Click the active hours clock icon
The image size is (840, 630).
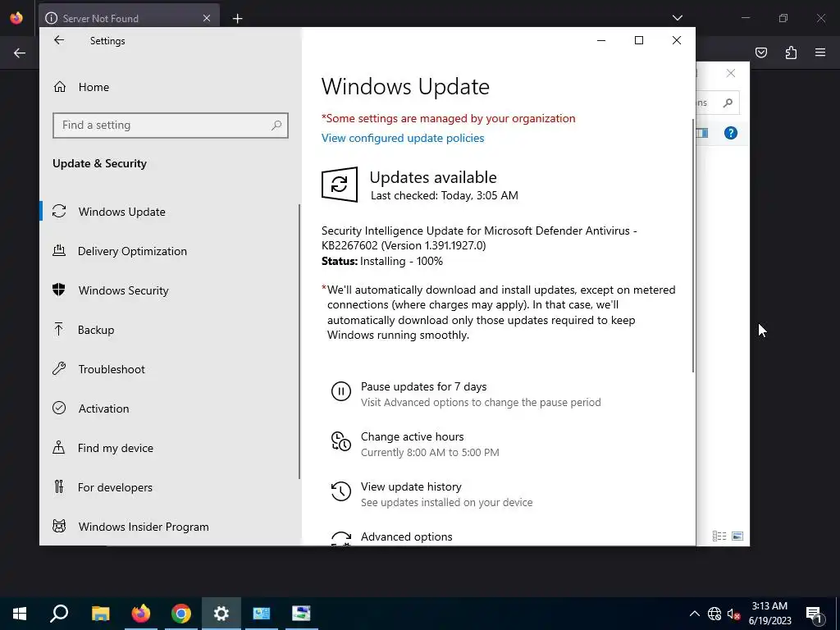coord(340,441)
